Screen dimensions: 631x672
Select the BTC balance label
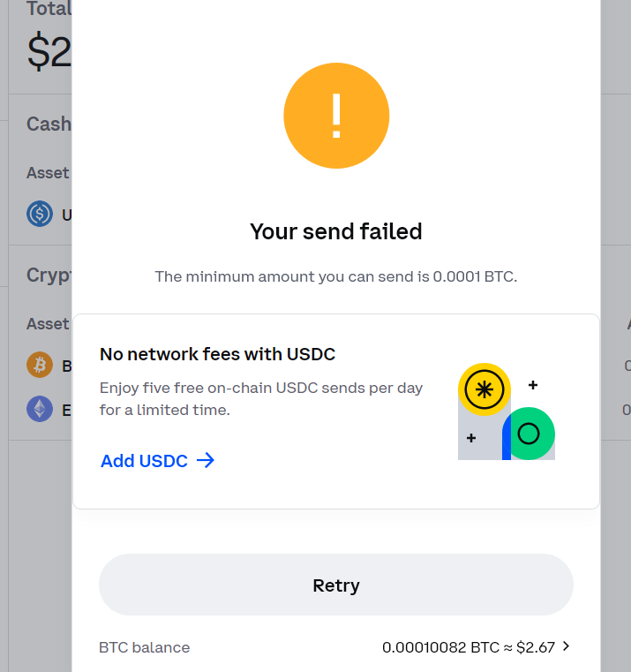click(144, 647)
